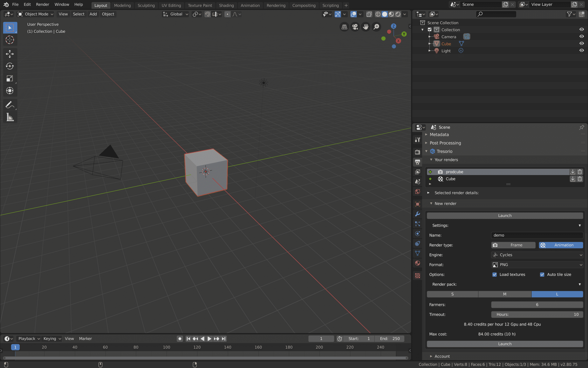Screen dimensions: 588x368
Task: Open the Active Tool properties tab
Action: [417, 140]
